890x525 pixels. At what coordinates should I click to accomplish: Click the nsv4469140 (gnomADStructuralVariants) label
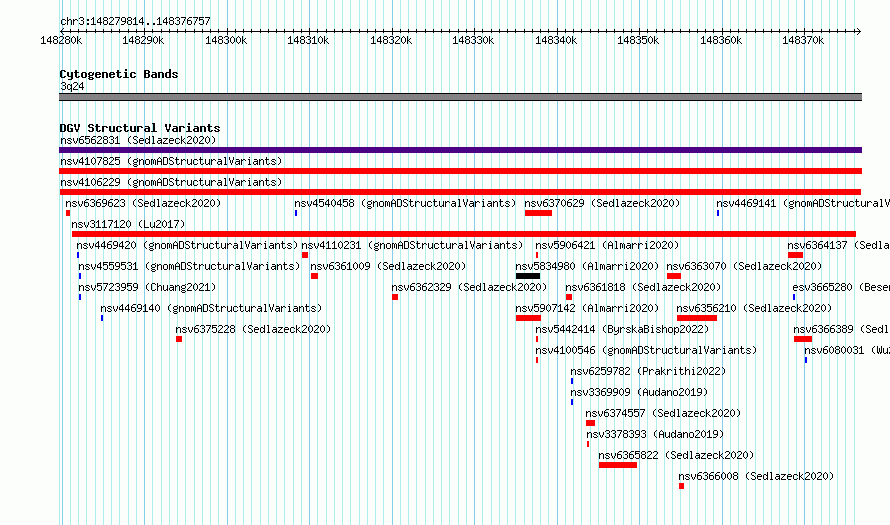click(211, 308)
